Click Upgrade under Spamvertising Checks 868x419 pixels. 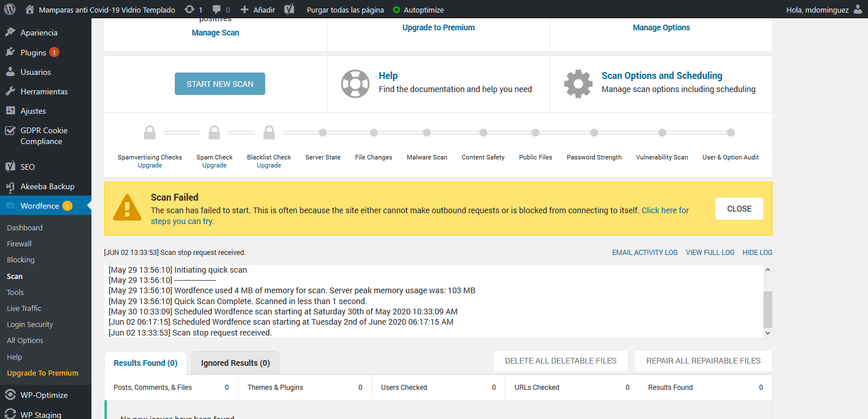[x=150, y=165]
